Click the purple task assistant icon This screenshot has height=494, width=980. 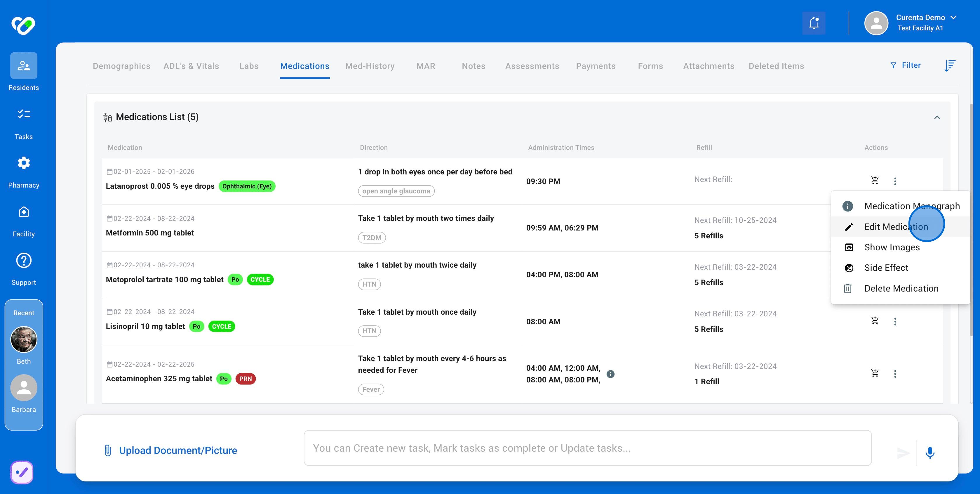point(22,472)
